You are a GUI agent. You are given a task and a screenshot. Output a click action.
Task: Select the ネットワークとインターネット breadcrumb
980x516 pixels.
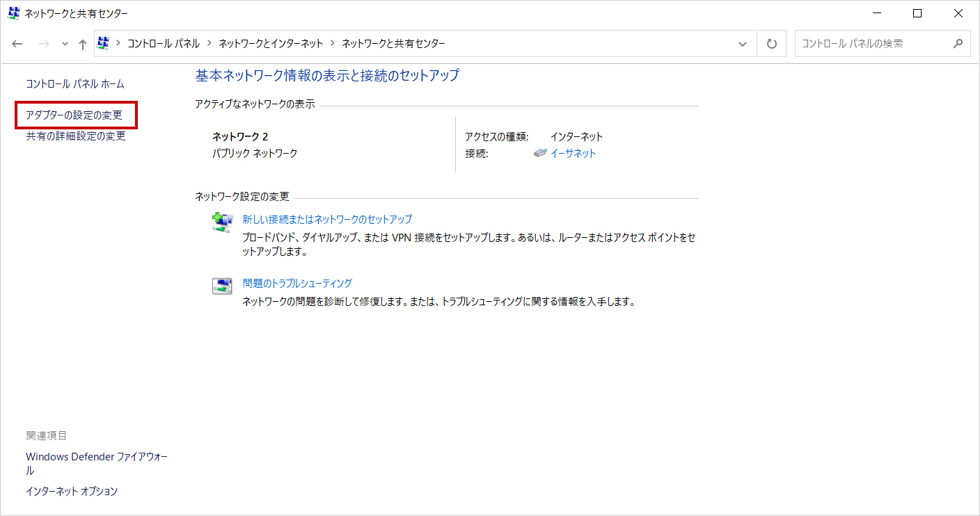[x=271, y=43]
